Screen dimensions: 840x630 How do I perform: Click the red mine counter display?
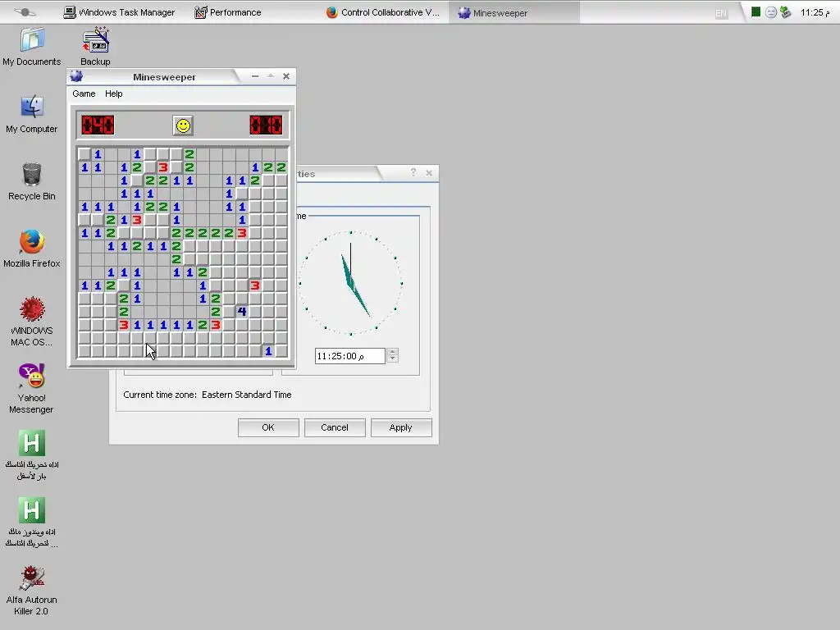tap(98, 126)
